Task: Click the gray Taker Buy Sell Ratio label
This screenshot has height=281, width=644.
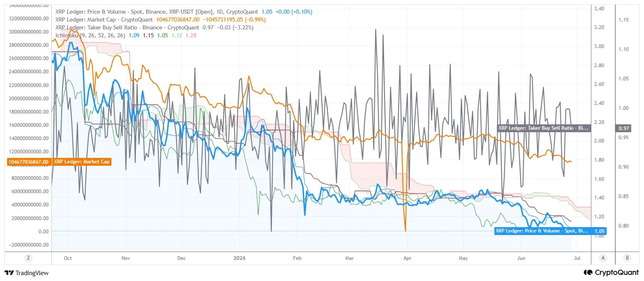Action: [542, 128]
